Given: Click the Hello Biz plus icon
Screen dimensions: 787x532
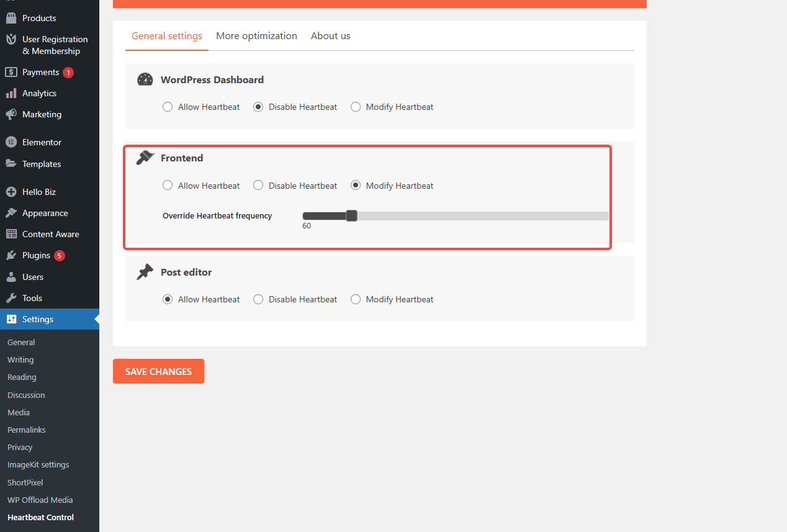Looking at the screenshot, I should coord(11,192).
